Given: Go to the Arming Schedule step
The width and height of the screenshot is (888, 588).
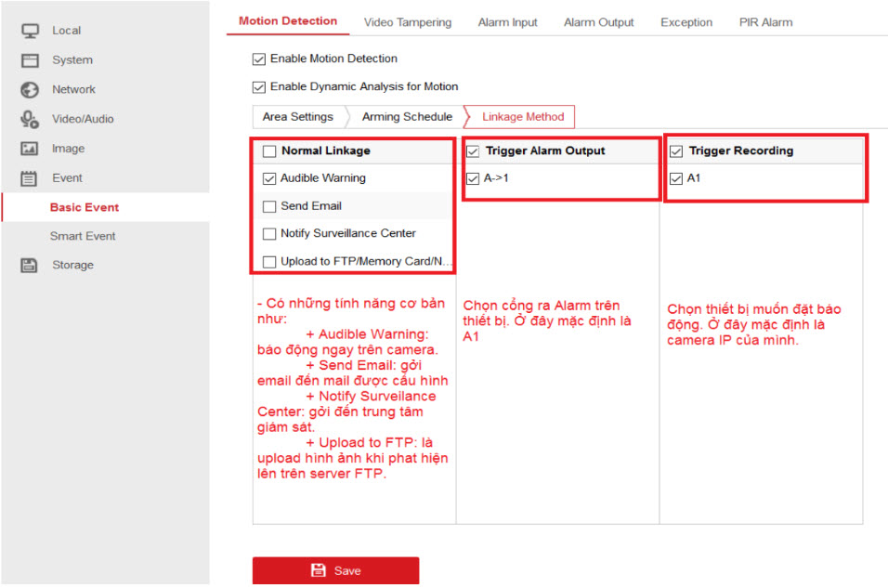Looking at the screenshot, I should point(407,117).
